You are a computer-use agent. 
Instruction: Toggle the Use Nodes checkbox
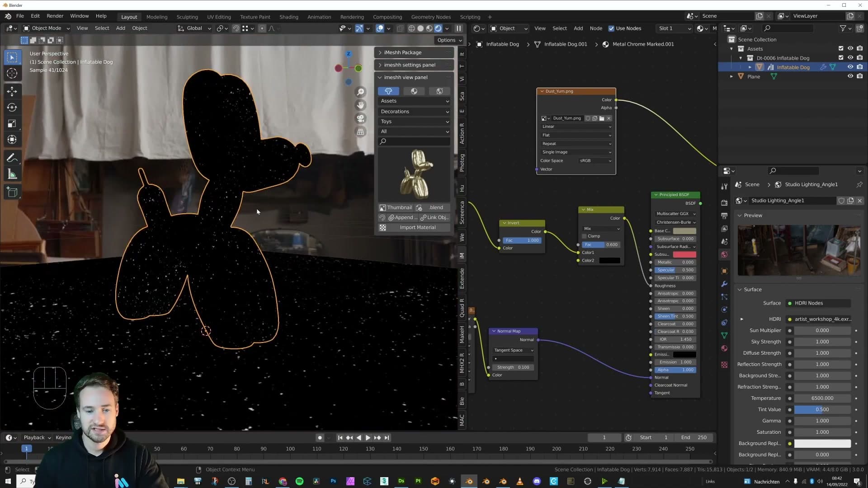click(611, 28)
